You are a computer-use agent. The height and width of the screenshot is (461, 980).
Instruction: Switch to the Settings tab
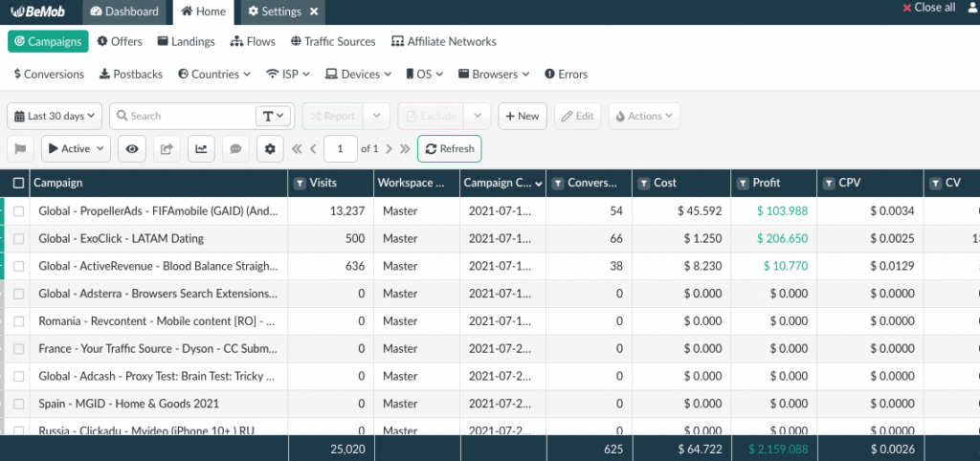pyautogui.click(x=275, y=11)
